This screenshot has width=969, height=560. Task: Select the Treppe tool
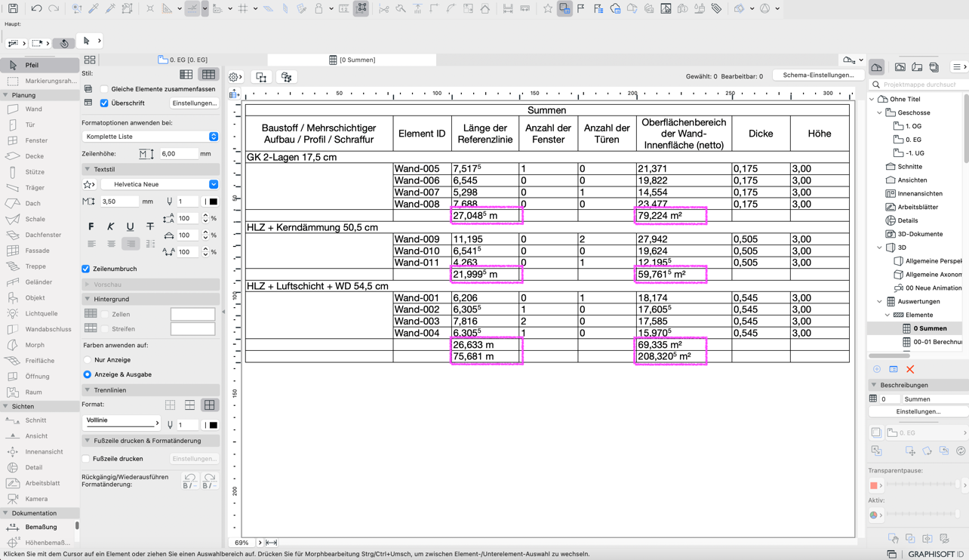click(x=39, y=266)
